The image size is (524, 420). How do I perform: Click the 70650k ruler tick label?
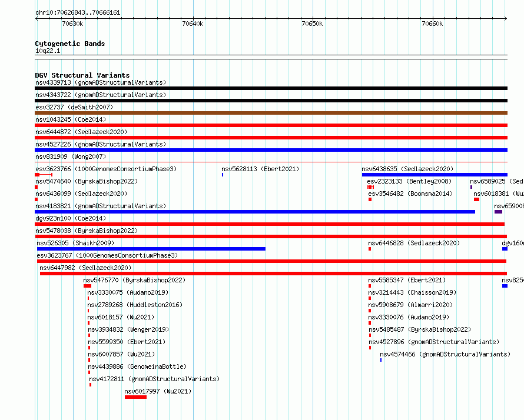tap(312, 24)
